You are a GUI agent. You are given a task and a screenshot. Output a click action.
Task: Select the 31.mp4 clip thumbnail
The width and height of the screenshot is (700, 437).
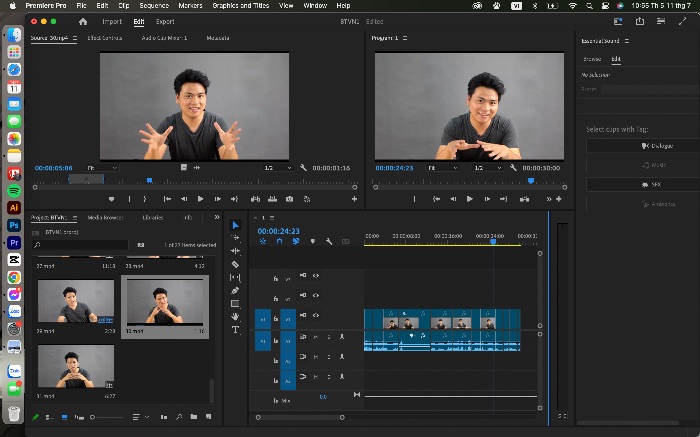coord(75,366)
